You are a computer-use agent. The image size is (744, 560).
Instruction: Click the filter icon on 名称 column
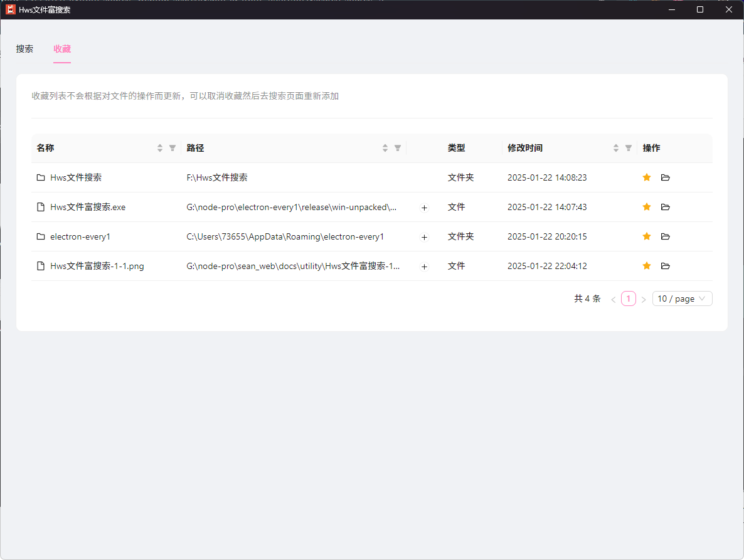[x=172, y=147]
